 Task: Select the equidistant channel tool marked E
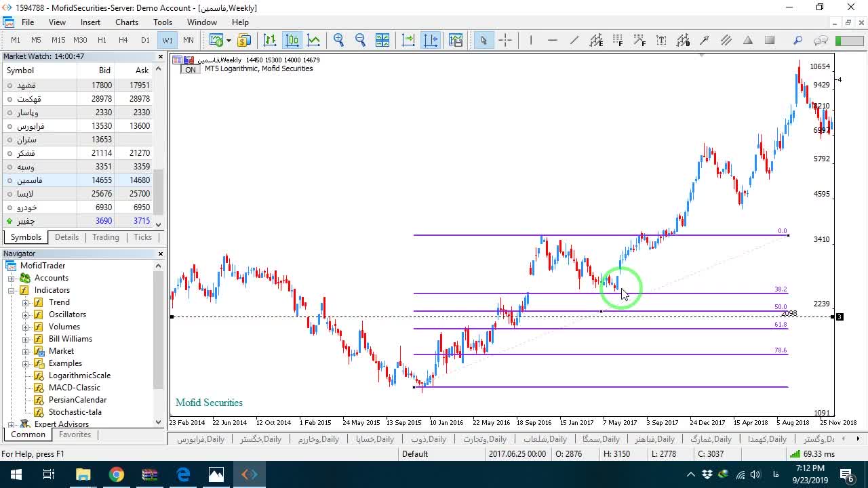596,40
